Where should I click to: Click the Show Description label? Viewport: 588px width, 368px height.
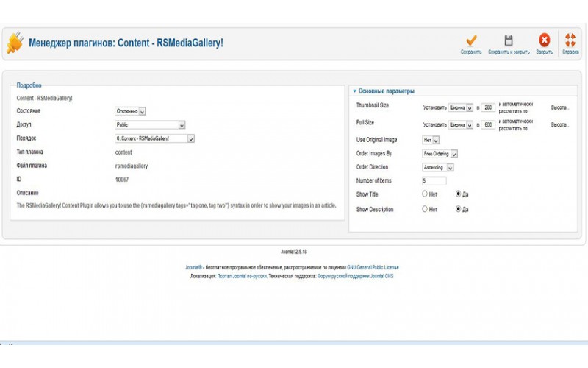click(x=375, y=210)
